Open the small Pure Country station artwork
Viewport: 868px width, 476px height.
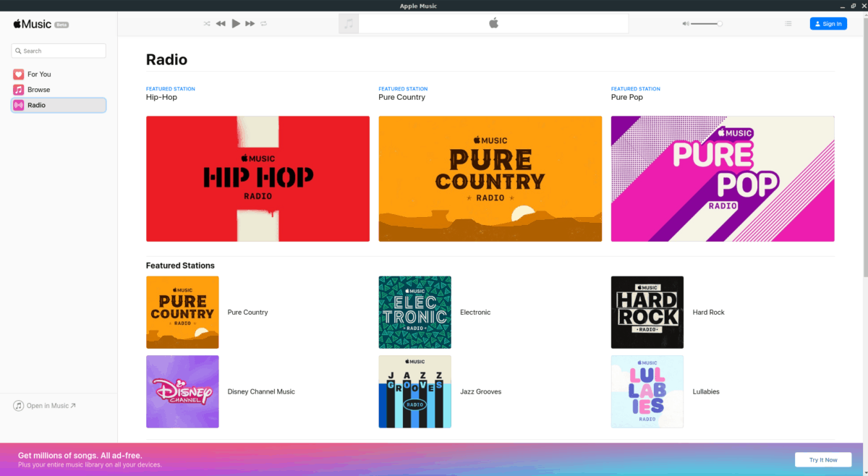182,313
